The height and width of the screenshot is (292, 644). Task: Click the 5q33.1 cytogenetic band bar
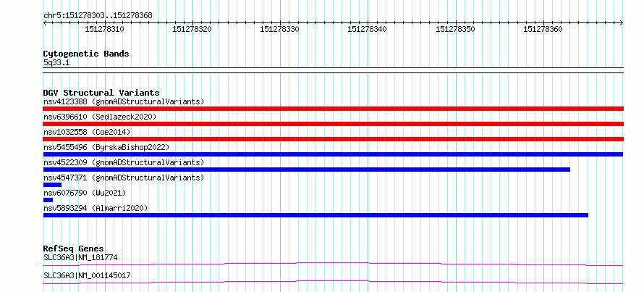tap(333, 70)
